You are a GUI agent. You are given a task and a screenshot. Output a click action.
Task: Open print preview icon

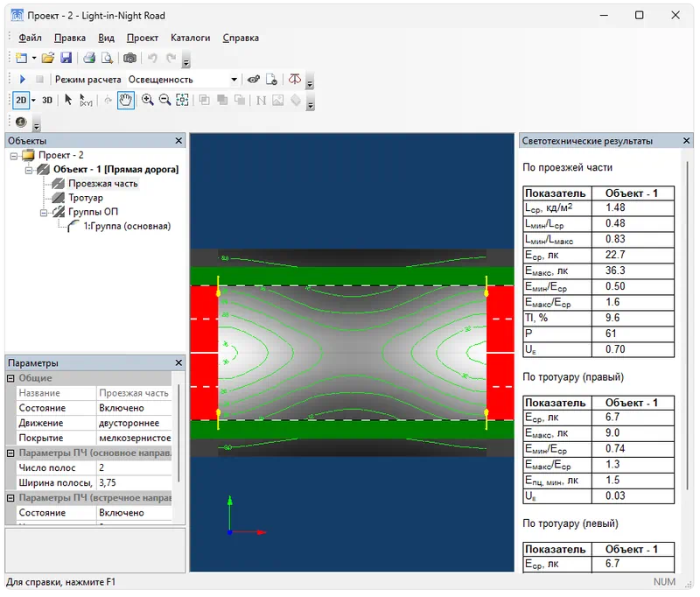pos(107,58)
